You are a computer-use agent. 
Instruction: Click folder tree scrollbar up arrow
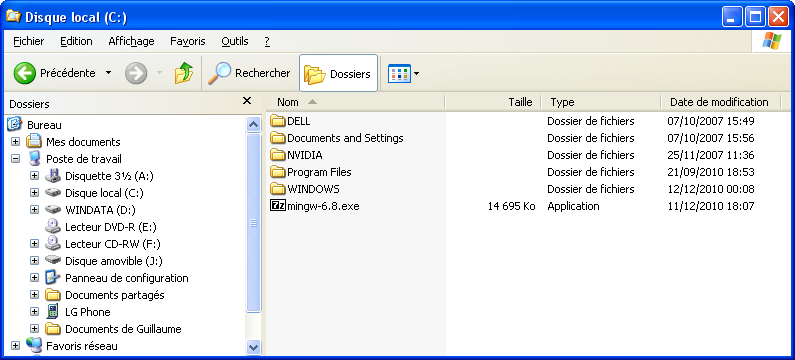tap(253, 124)
